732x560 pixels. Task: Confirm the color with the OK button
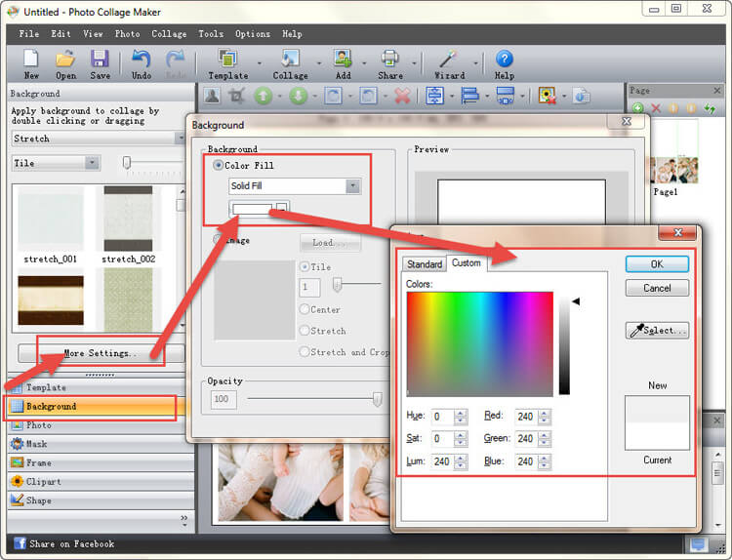657,264
